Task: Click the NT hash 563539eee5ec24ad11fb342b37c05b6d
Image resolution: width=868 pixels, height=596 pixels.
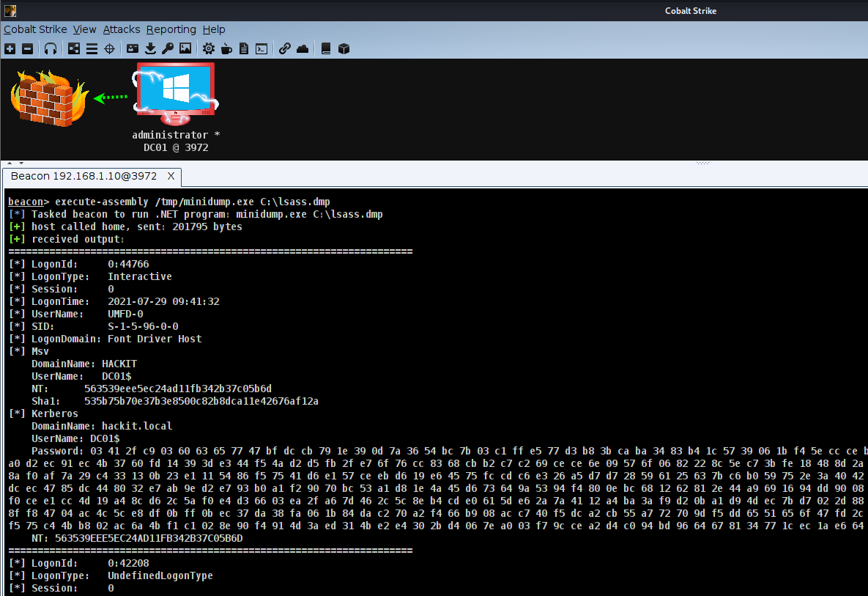Action: coord(178,389)
